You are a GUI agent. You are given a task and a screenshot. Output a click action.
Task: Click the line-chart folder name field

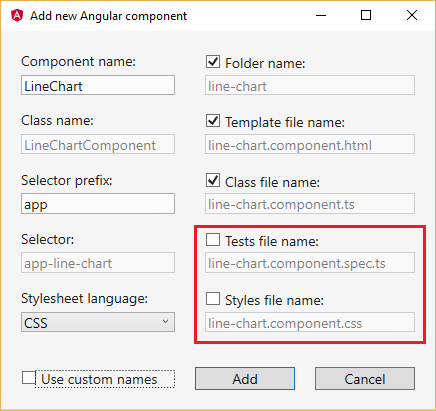pyautogui.click(x=310, y=85)
